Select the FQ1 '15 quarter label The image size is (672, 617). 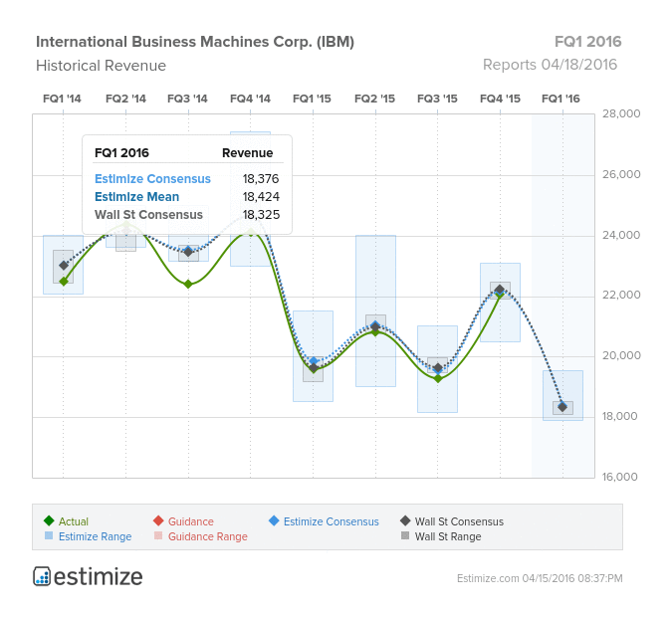tap(312, 99)
